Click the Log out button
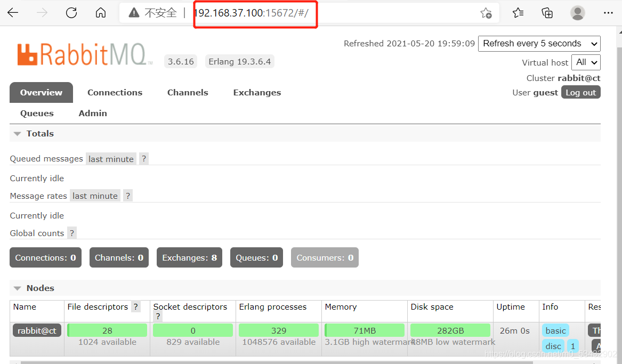This screenshot has height=364, width=622. pyautogui.click(x=581, y=92)
